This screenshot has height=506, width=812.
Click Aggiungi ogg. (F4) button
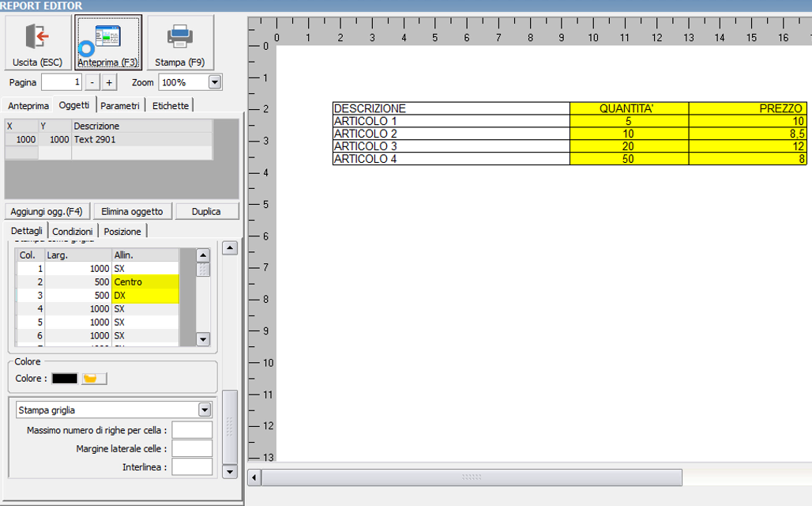pyautogui.click(x=47, y=211)
